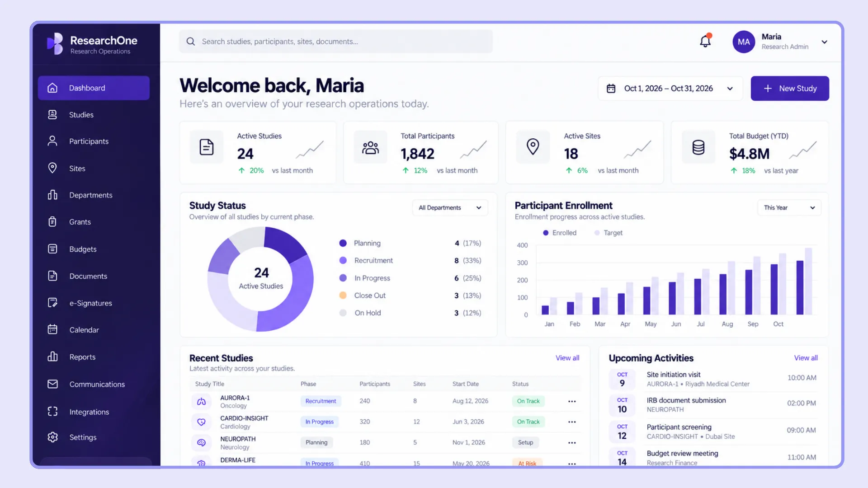Click the On Hold gray legend dot

coord(343,313)
